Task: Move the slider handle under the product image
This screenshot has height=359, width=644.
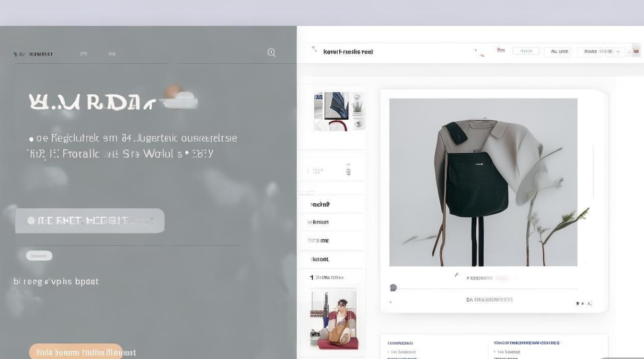Action: coord(394,288)
